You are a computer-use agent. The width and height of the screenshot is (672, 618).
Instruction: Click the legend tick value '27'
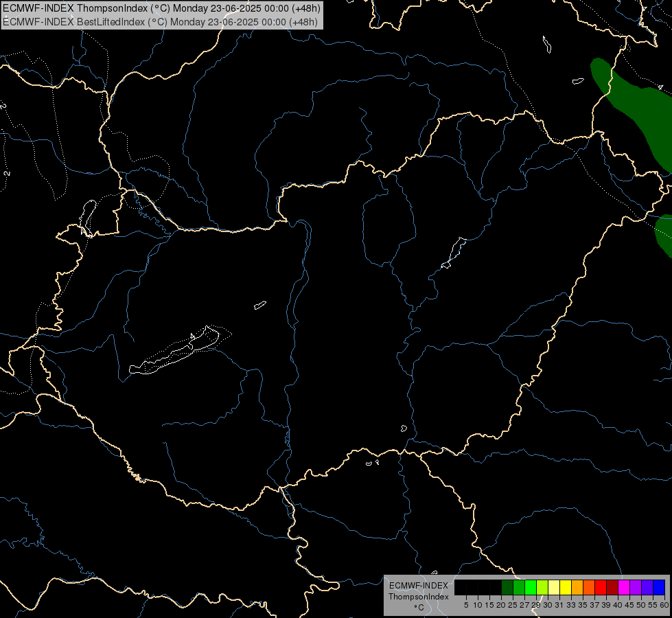click(x=524, y=605)
